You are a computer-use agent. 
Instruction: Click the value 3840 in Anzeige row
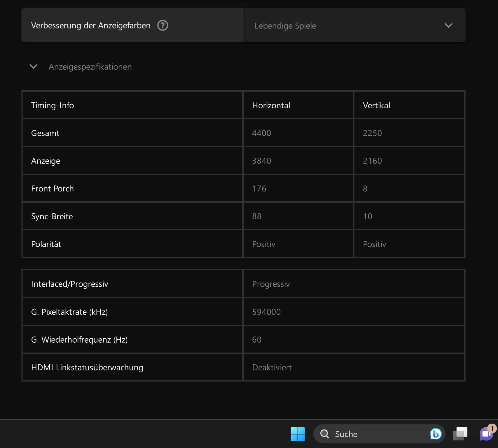262,161
